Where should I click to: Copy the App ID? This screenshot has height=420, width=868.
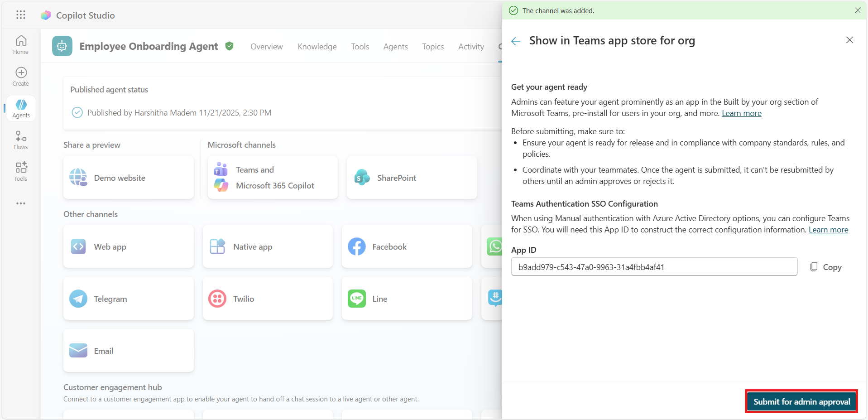tap(826, 267)
